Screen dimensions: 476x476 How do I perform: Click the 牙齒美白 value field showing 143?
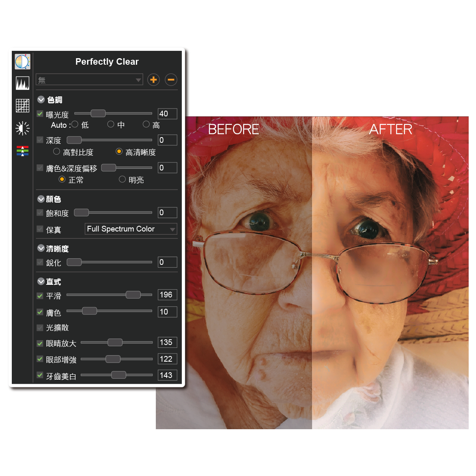point(168,376)
